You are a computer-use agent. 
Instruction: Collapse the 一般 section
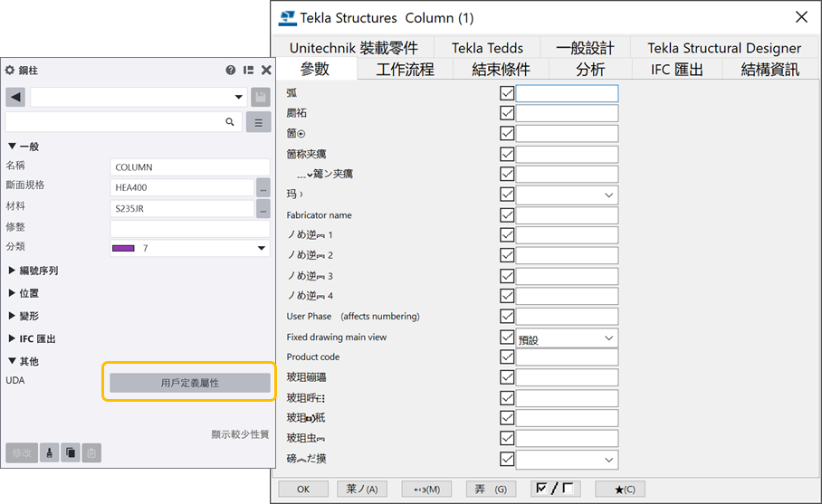pos(13,147)
